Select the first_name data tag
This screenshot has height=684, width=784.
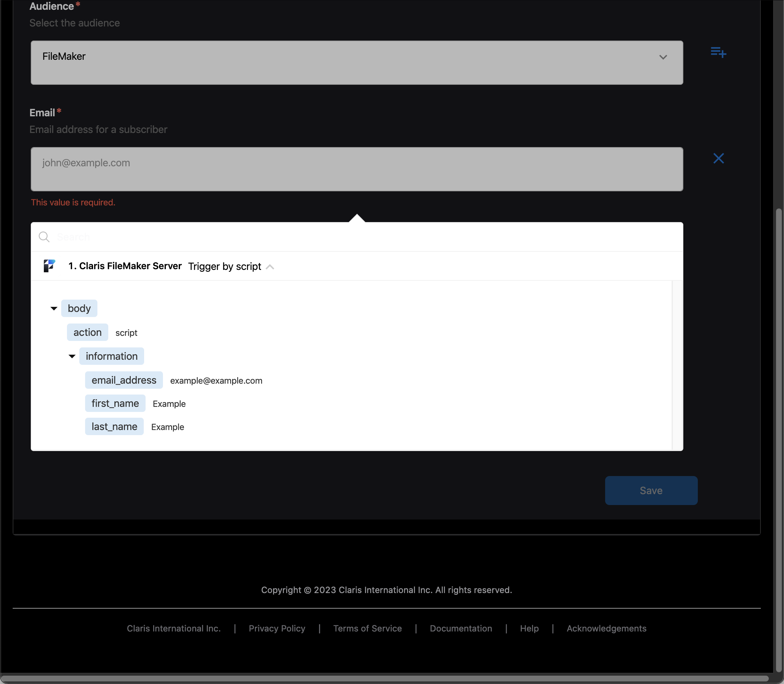pos(115,404)
